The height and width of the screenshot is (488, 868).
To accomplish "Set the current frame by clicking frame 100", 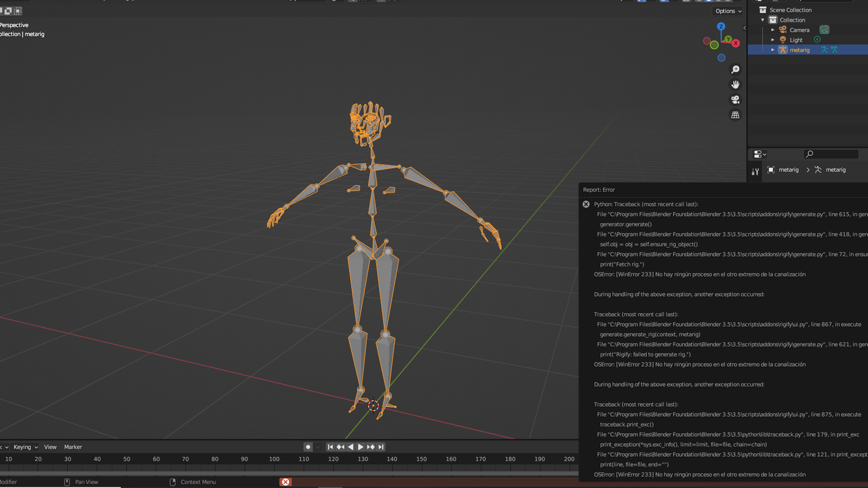I will click(274, 459).
